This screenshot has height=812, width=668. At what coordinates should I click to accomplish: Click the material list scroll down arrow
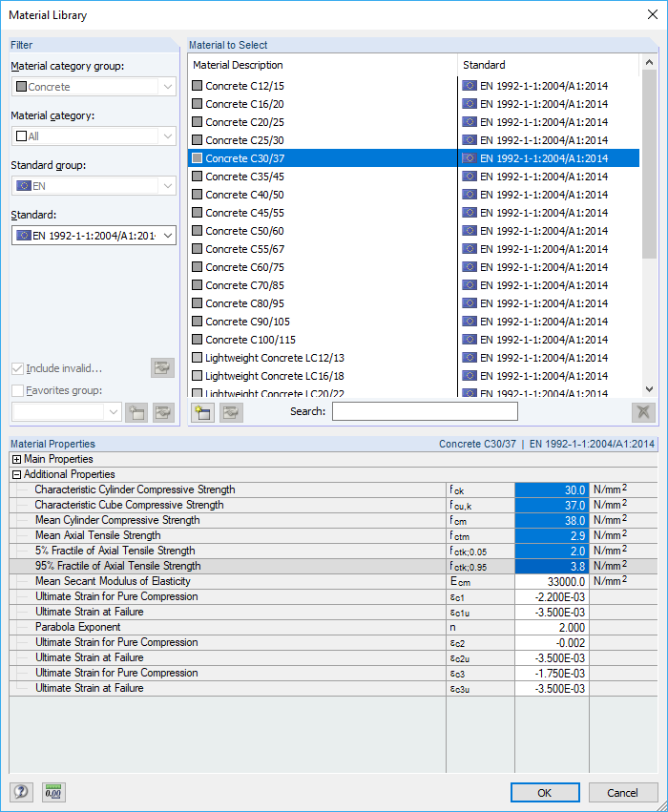click(649, 389)
